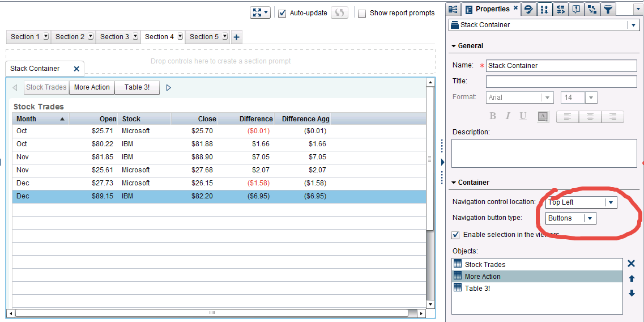Screen dimensions: 644x322
Task: Click the add new section plus icon
Action: [x=237, y=37]
